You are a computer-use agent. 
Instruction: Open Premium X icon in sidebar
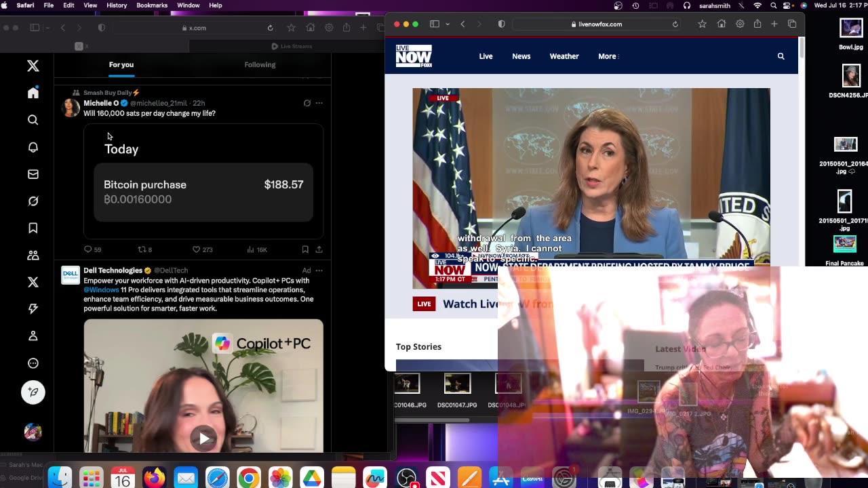[x=33, y=282]
